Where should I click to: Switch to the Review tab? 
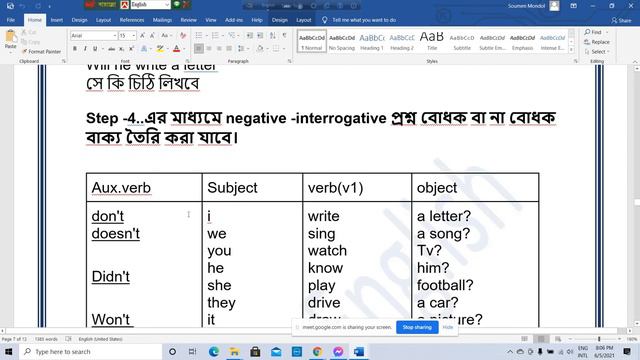[x=189, y=20]
